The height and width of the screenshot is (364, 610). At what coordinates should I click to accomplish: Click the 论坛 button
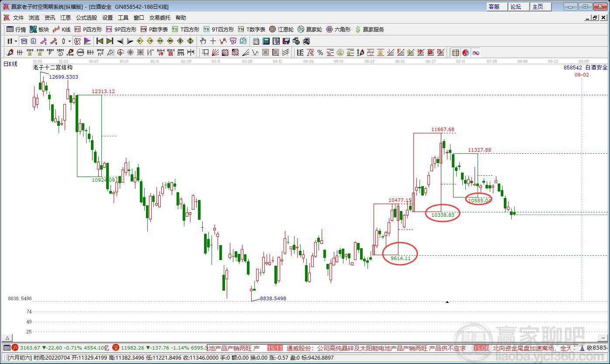519,7
